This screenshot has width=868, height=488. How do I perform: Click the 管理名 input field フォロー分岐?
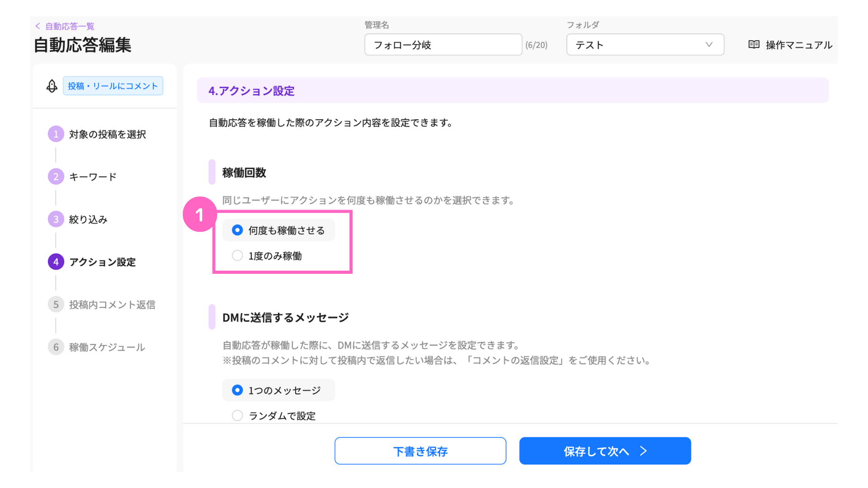443,44
